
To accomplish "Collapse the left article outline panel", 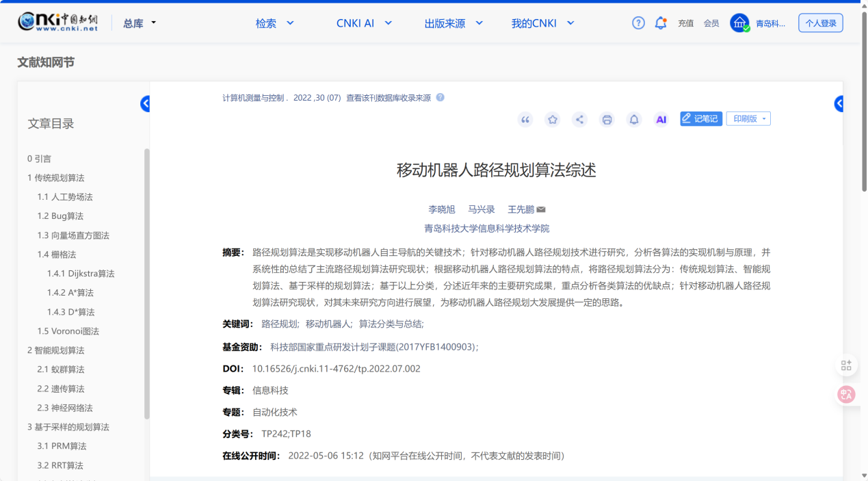I will tap(145, 104).
